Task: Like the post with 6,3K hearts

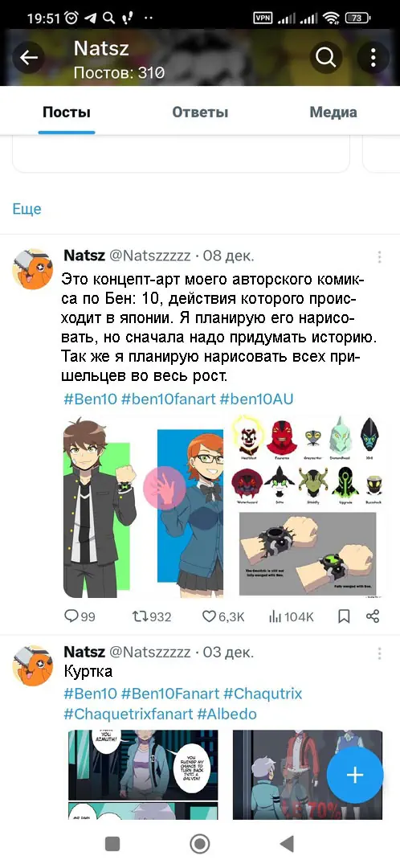Action: click(x=223, y=616)
